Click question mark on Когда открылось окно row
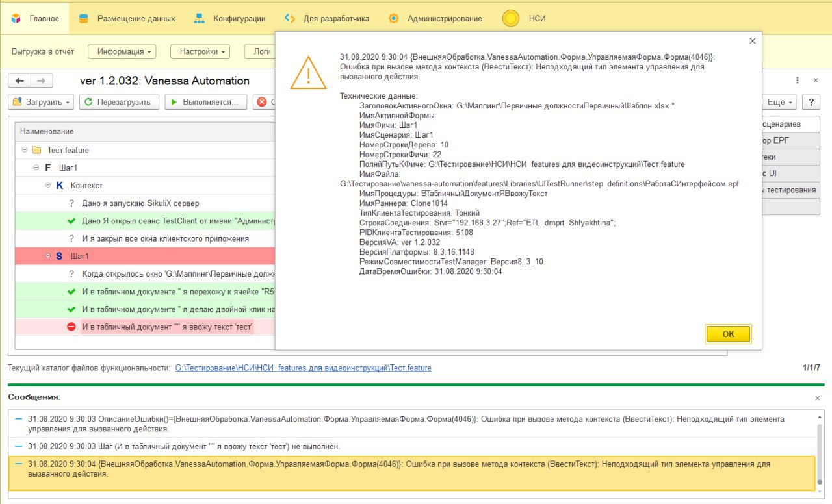 click(71, 274)
